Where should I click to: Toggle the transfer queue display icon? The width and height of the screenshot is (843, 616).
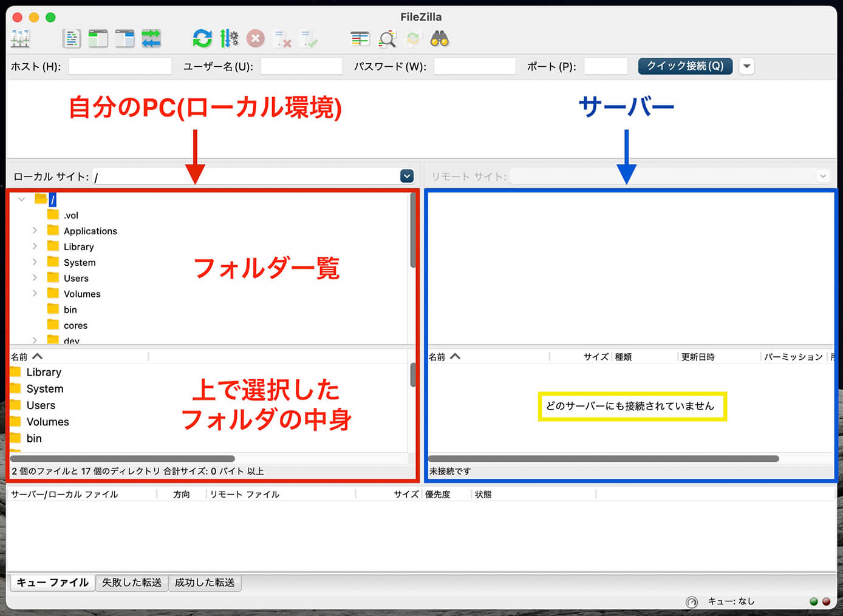coord(151,39)
